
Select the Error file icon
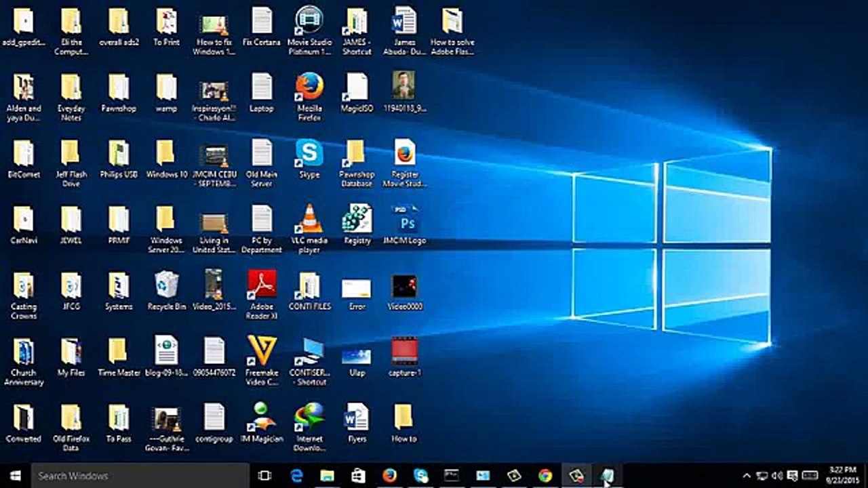[x=357, y=293]
